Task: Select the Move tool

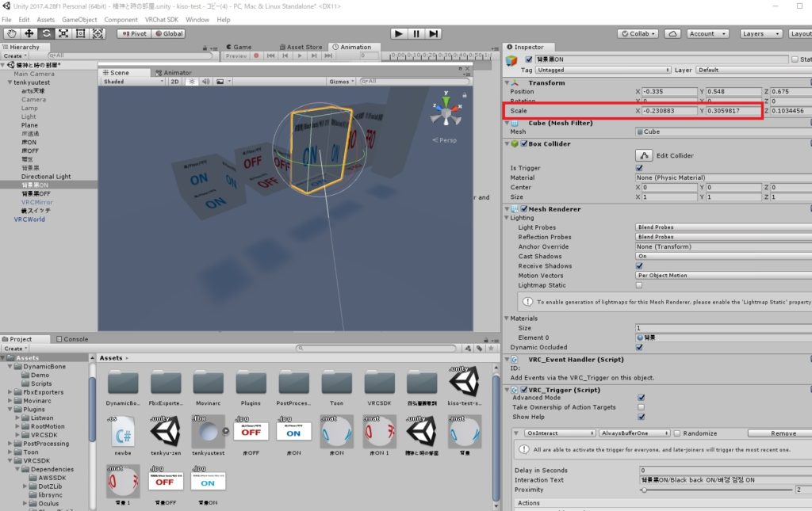Action: (29, 33)
